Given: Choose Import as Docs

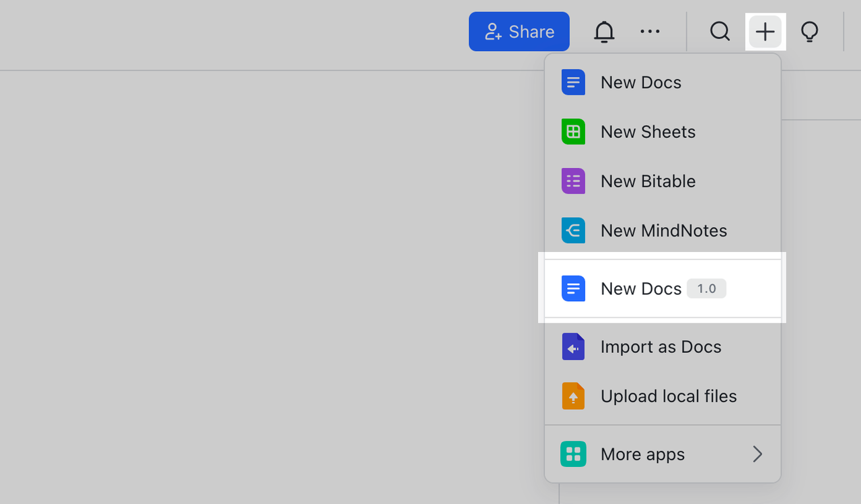Looking at the screenshot, I should click(661, 347).
